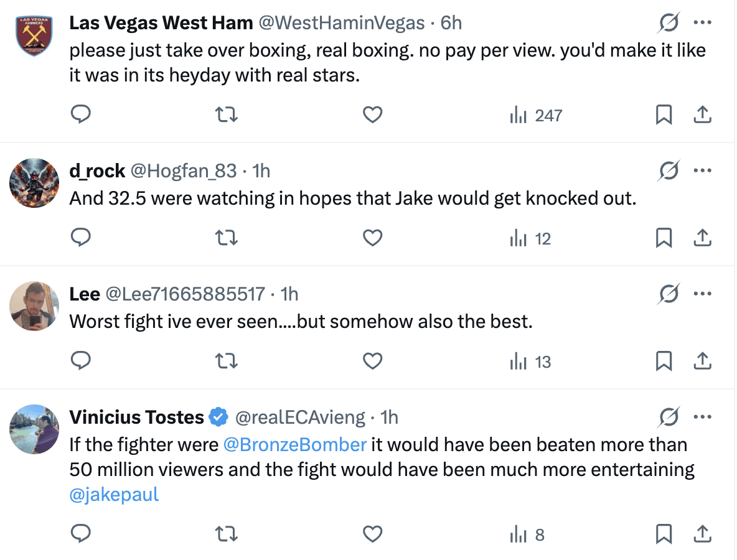Screen dimensions: 737x560
Task: Share Las Vegas West Ham's post
Action: (x=703, y=114)
